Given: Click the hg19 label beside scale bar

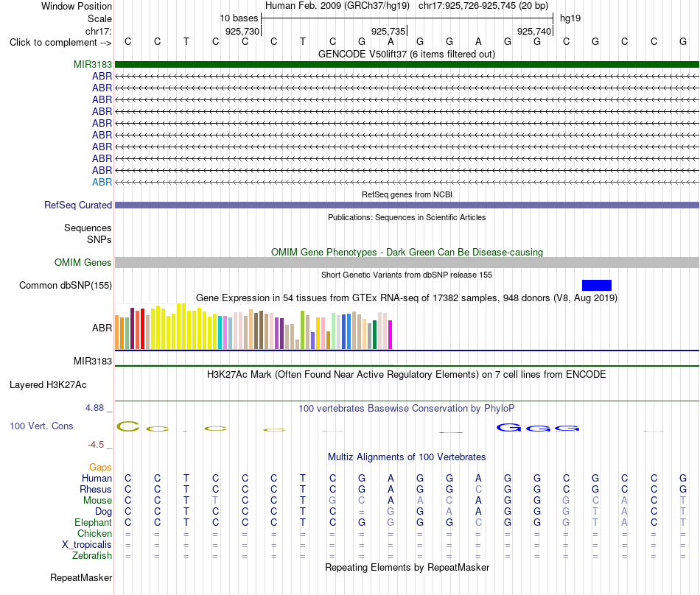Looking at the screenshot, I should tap(570, 18).
